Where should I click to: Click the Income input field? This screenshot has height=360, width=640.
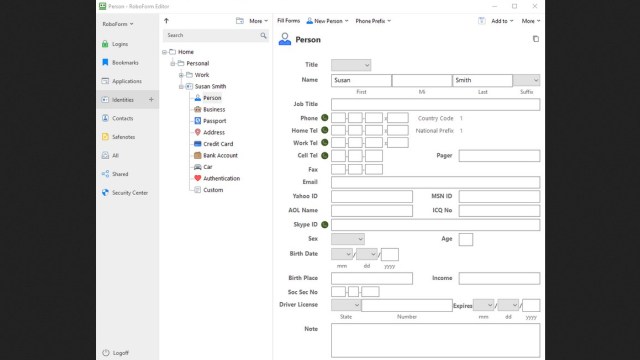499,278
